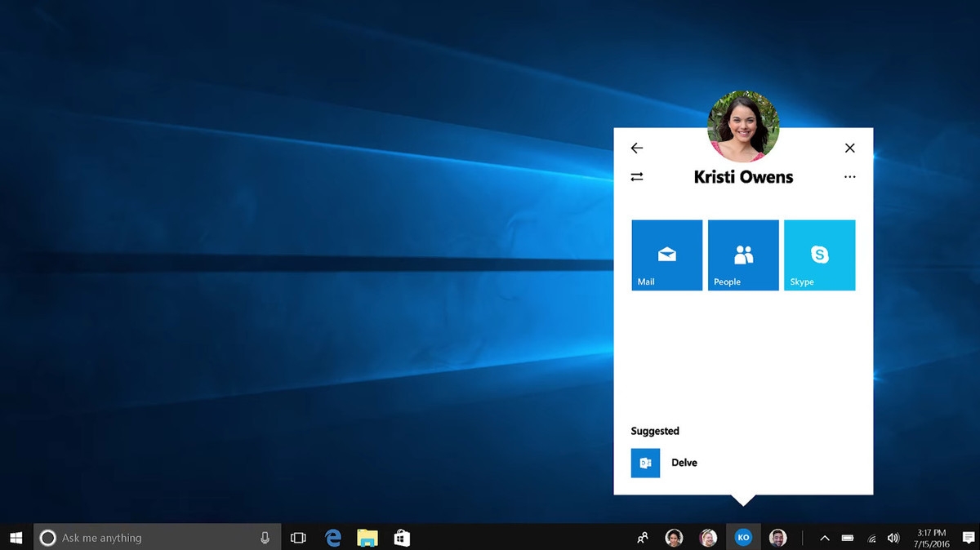980x550 pixels.
Task: Open the More options (…) menu
Action: point(849,176)
